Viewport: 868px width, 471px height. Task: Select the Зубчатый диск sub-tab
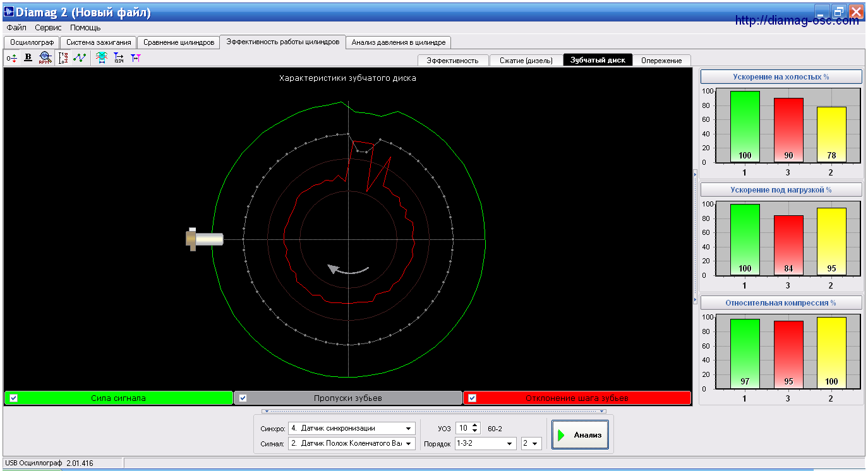[x=598, y=60]
